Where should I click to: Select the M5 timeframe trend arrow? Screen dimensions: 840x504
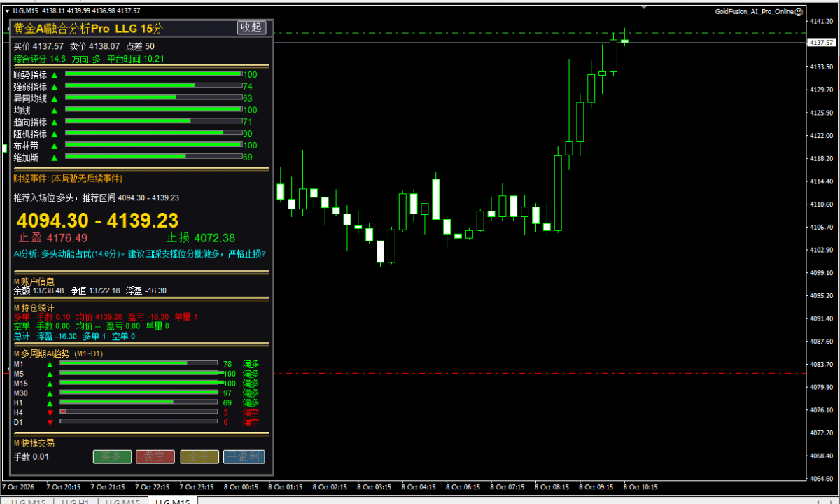click(50, 374)
